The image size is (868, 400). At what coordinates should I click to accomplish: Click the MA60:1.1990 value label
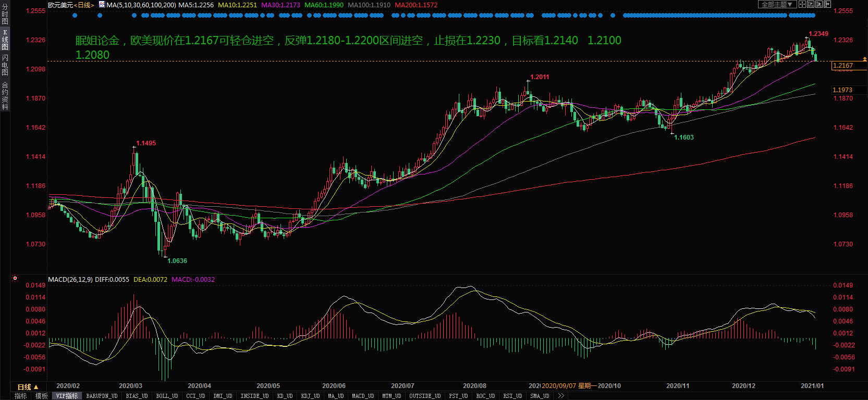pos(324,5)
